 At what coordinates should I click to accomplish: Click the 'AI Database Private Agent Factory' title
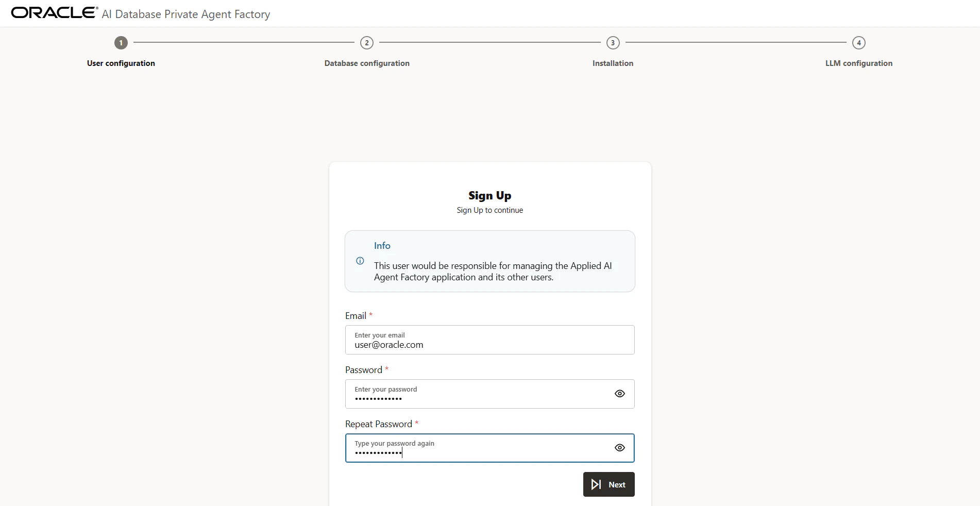click(186, 14)
